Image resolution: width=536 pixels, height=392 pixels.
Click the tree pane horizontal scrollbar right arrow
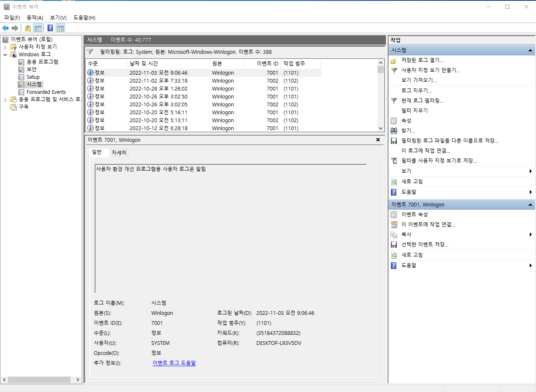coord(79,380)
